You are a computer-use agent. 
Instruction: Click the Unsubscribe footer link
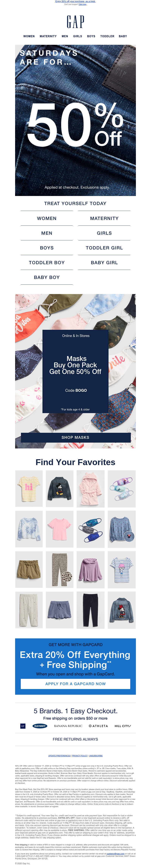tap(96, 755)
